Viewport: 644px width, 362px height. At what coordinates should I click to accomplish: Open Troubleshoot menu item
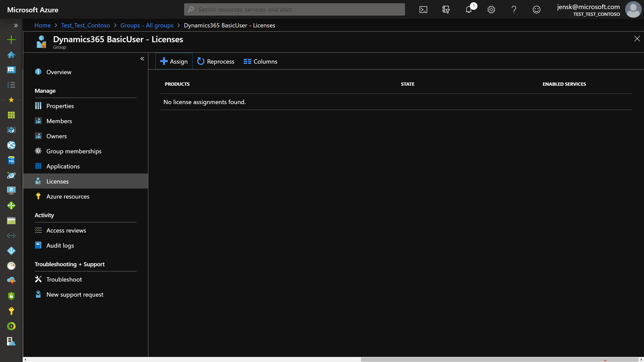click(x=86, y=279)
